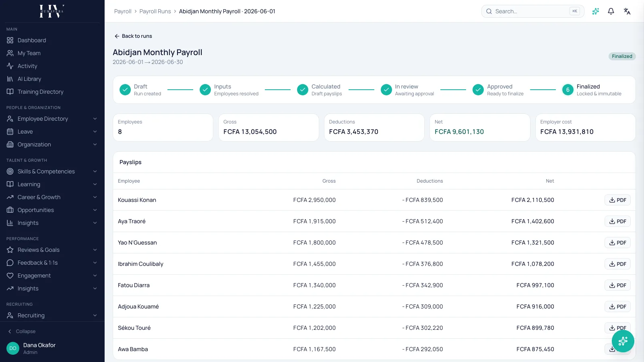Open Dashboard from the sidebar
Viewport: 644px width, 362px height.
click(52, 40)
